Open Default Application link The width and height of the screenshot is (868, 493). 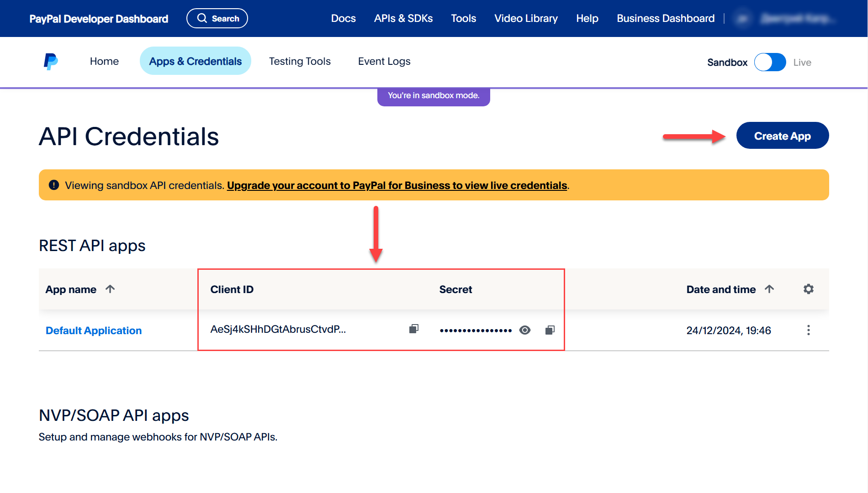pyautogui.click(x=94, y=330)
